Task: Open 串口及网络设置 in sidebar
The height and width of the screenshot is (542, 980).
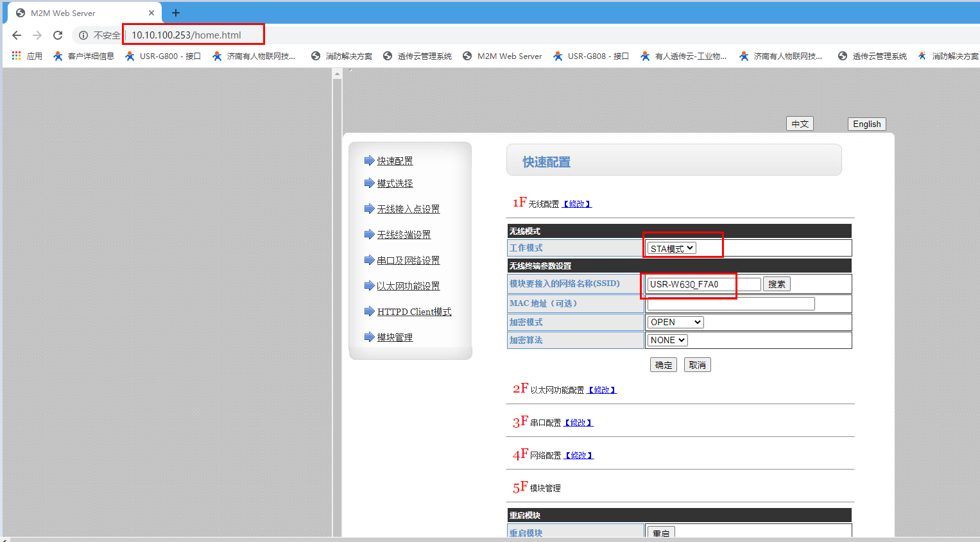Action: pos(408,260)
